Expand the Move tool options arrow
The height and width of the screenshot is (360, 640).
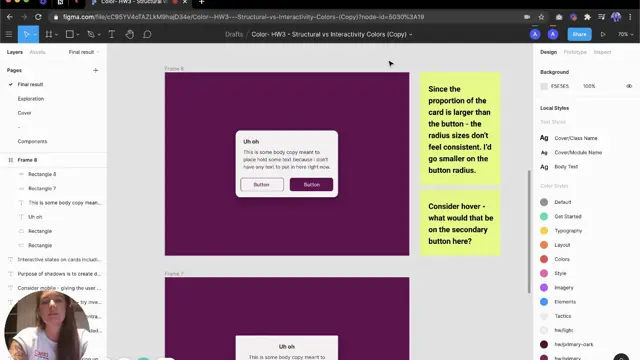pyautogui.click(x=36, y=35)
